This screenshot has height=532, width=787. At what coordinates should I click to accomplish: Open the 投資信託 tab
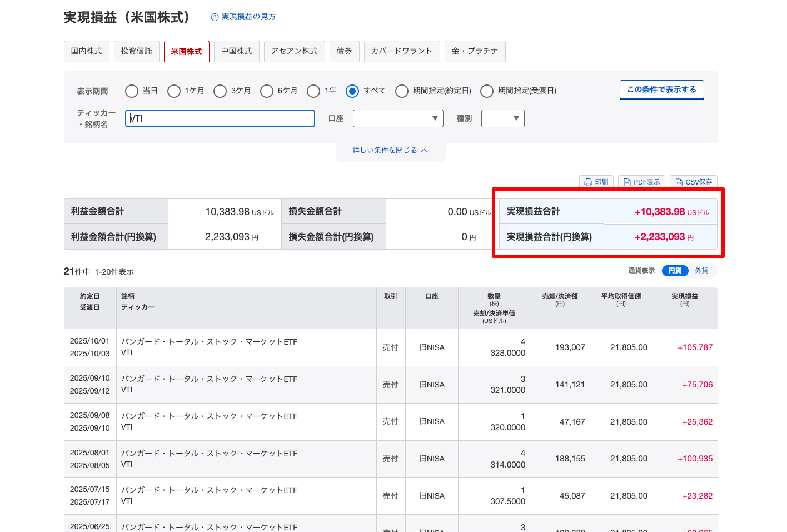pyautogui.click(x=136, y=51)
